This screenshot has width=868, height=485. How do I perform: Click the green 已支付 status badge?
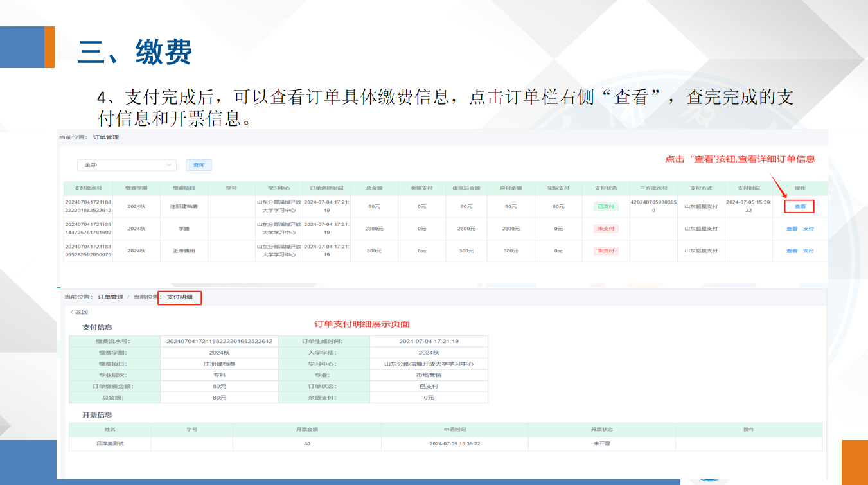point(606,207)
